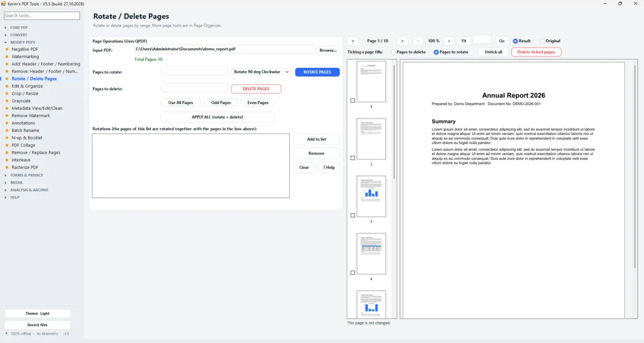Expand the CORE PDF category

pyautogui.click(x=19, y=27)
